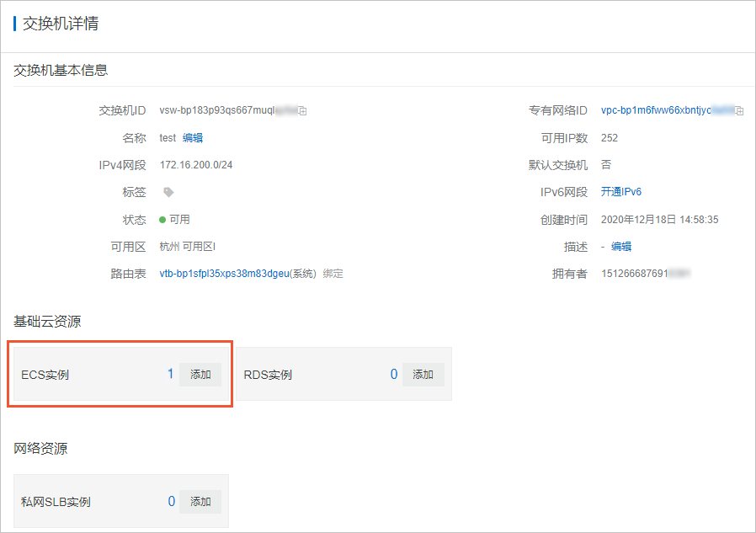
Task: Edit the switch name test
Action: pyautogui.click(x=193, y=138)
